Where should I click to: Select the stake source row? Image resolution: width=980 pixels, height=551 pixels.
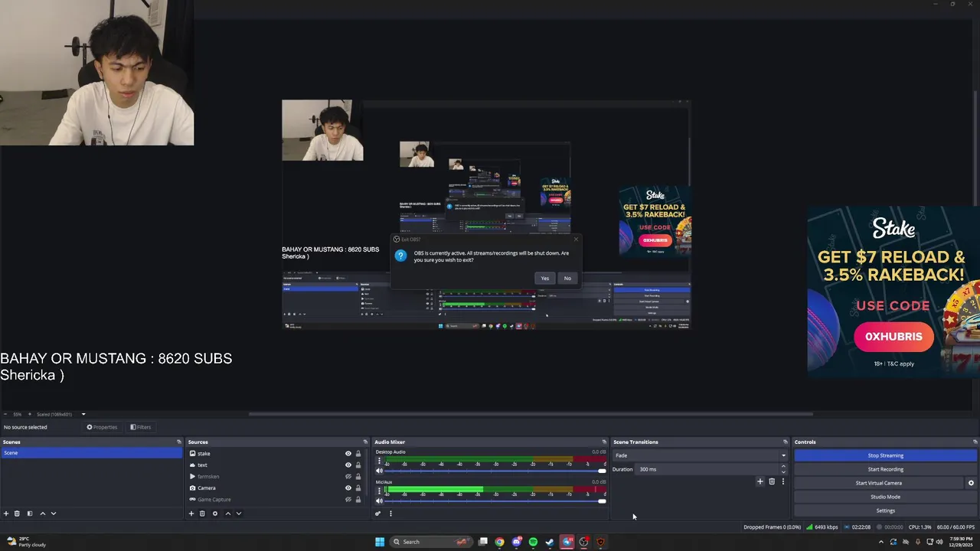(x=277, y=454)
